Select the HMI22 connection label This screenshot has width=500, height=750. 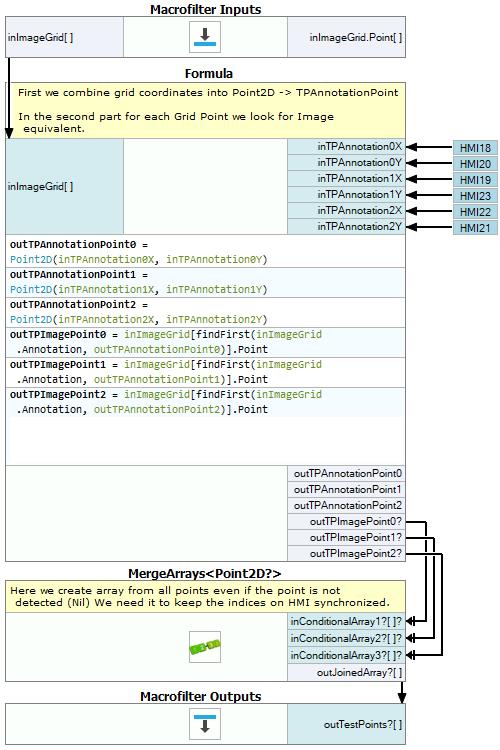(475, 212)
